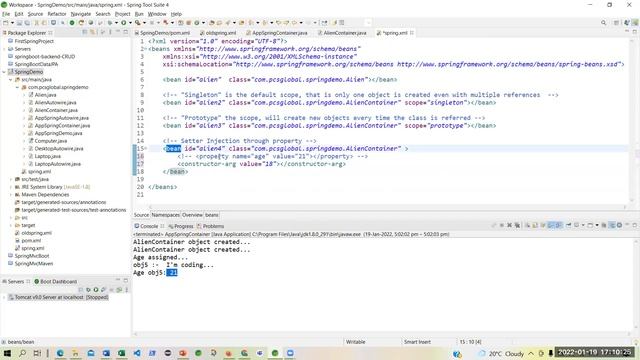This screenshot has height=360, width=640.
Task: Fold bean element at line 15
Action: pos(146,149)
